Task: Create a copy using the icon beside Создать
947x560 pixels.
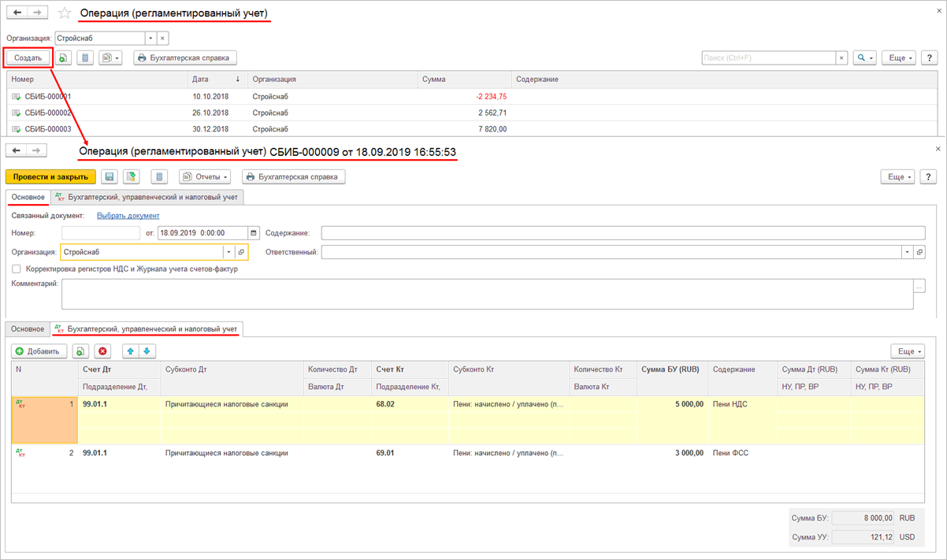Action: tap(63, 57)
